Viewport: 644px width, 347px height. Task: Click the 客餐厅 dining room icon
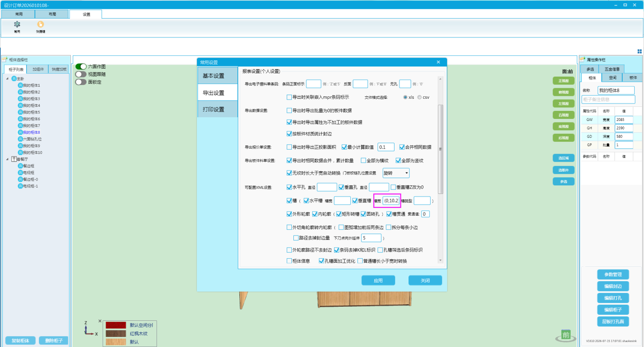click(x=14, y=159)
